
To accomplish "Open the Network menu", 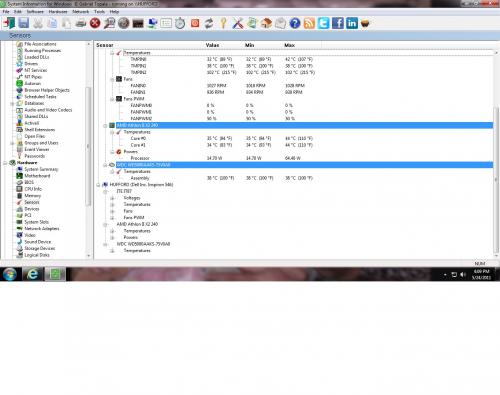I will pyautogui.click(x=81, y=12).
